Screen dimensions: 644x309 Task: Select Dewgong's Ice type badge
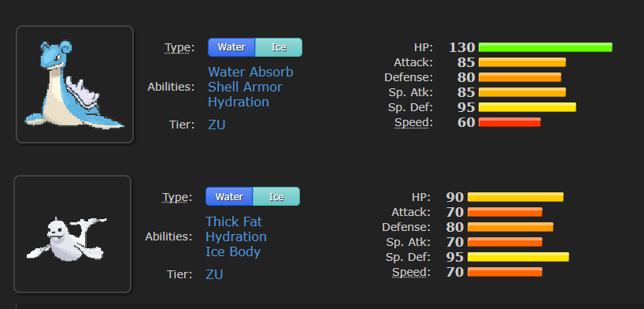tap(276, 197)
